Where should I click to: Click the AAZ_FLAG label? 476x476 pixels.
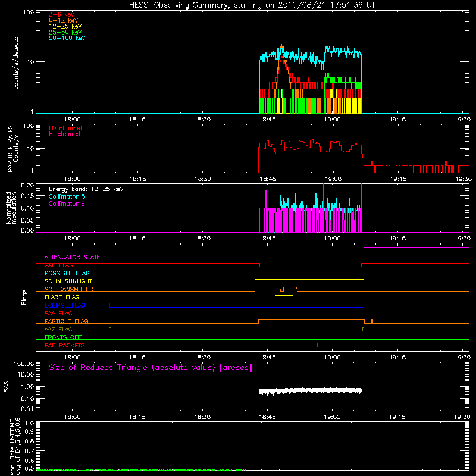tap(58, 329)
